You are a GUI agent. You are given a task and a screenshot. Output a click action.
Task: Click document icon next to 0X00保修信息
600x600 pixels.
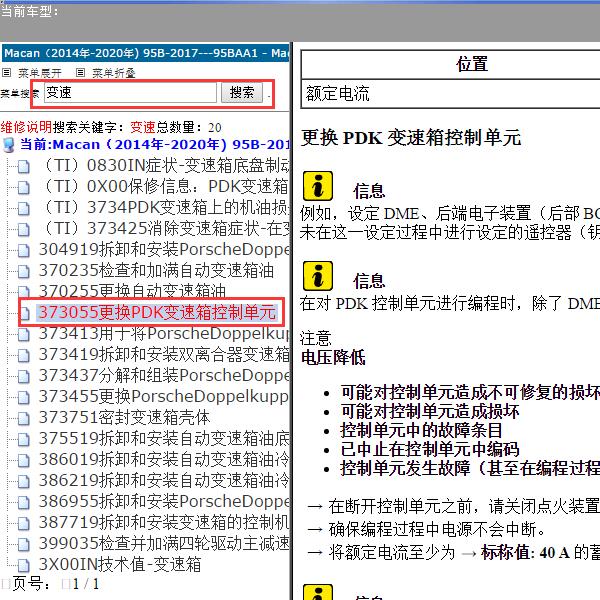coord(24,188)
